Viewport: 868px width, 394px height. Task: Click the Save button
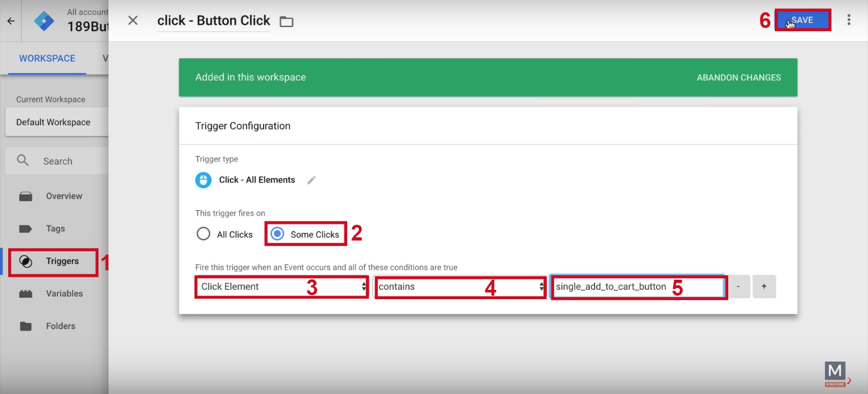802,20
